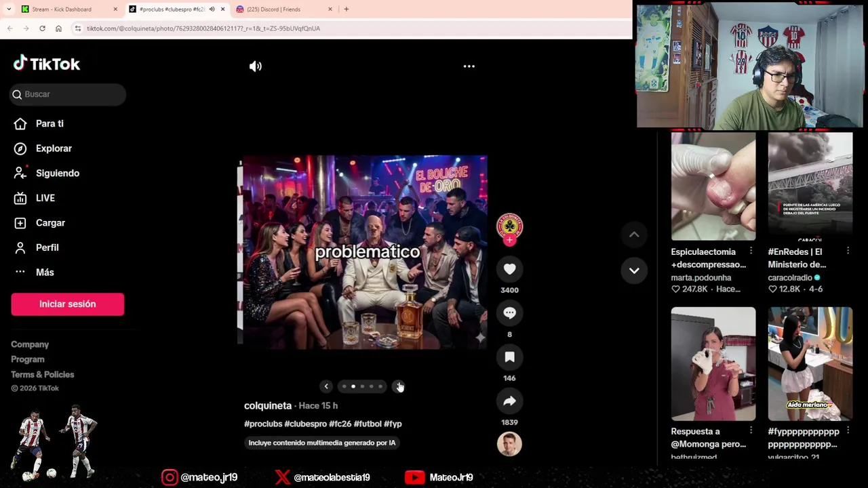Open the #fc26 hashtag

click(x=340, y=424)
